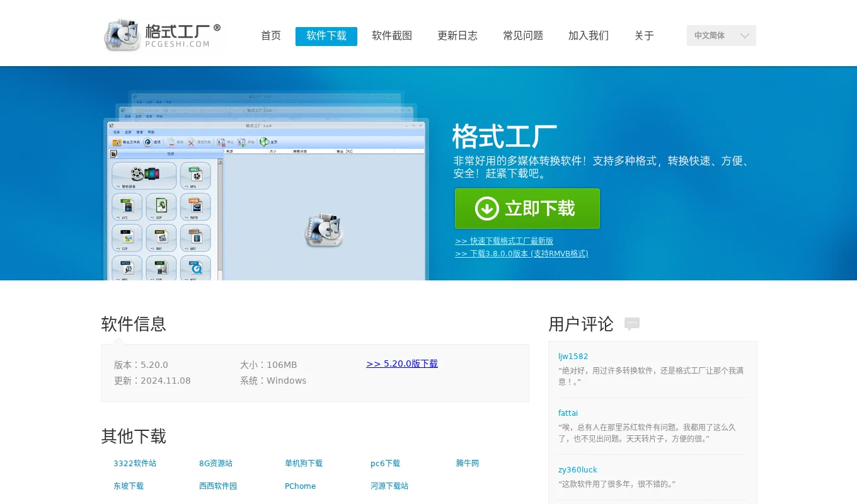The height and width of the screenshot is (504, 857).
Task: Switch to the 首页 navigation item
Action: pyautogui.click(x=270, y=36)
